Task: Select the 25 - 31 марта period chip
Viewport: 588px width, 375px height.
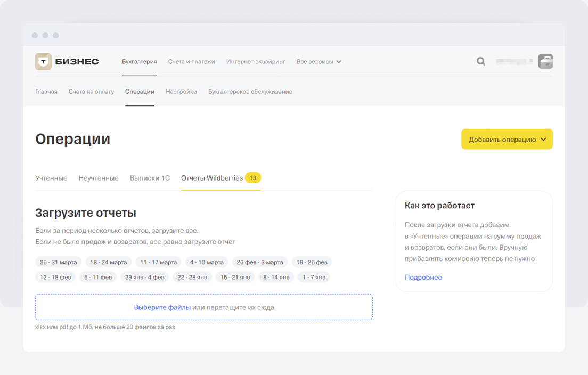Action: (58, 262)
